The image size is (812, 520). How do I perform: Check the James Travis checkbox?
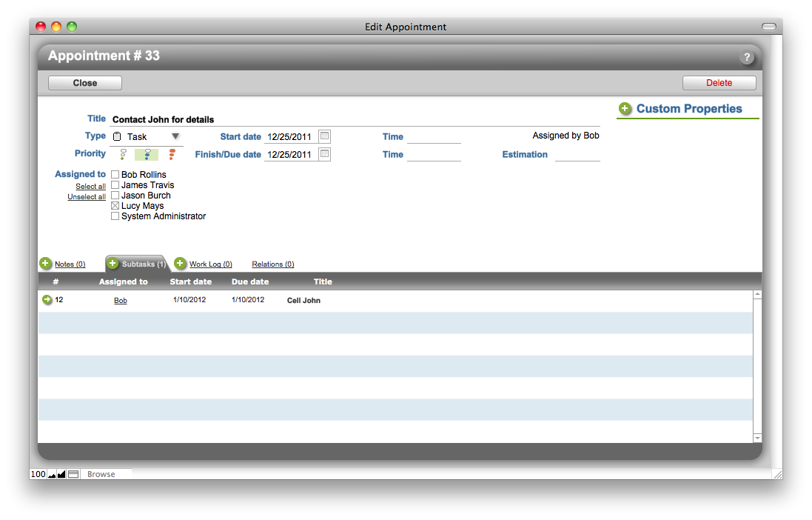coord(115,185)
